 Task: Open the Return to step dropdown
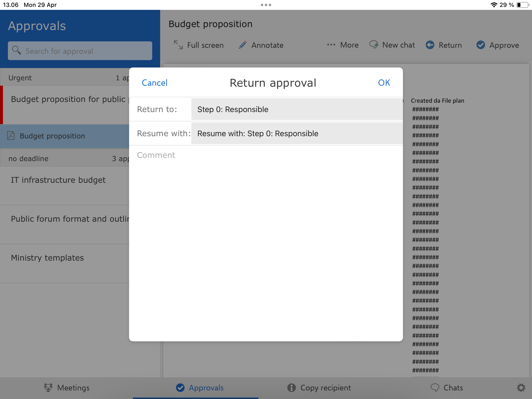[297, 109]
